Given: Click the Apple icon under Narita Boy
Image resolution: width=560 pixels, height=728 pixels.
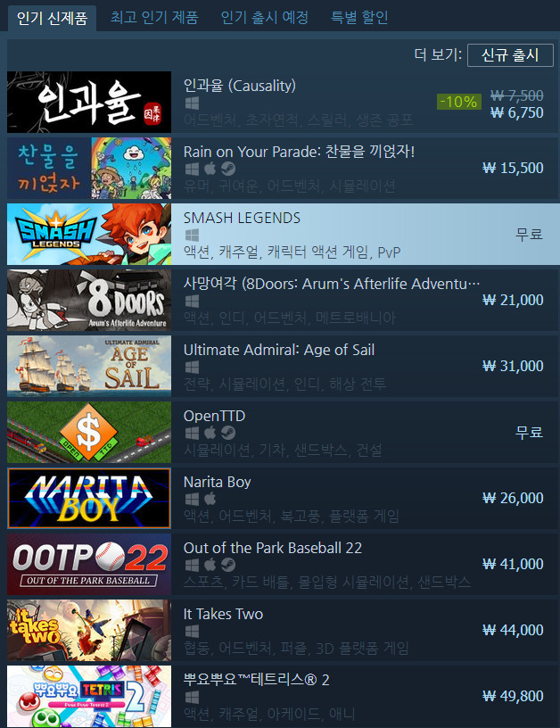Looking at the screenshot, I should pos(210,499).
